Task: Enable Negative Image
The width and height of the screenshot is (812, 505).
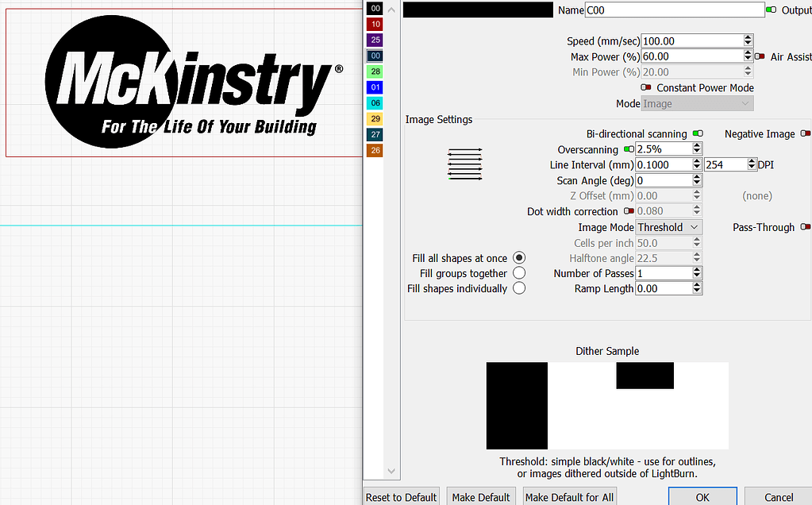Action: (806, 133)
